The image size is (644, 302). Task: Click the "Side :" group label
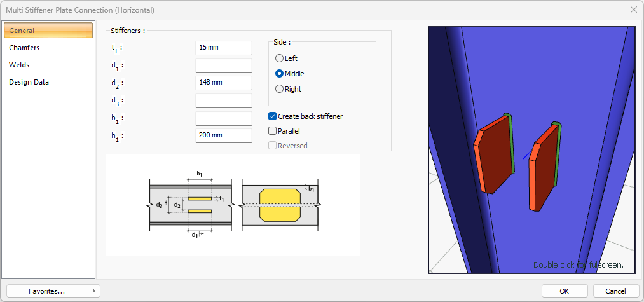tap(282, 42)
